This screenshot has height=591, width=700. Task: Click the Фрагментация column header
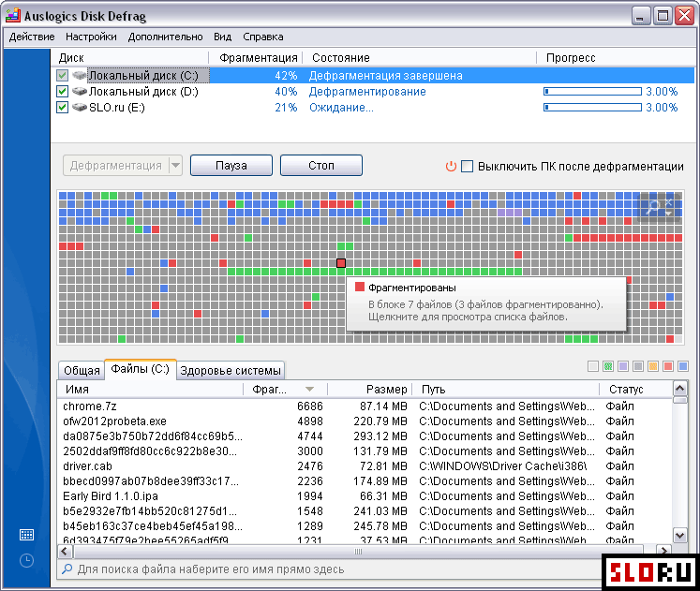tap(256, 58)
